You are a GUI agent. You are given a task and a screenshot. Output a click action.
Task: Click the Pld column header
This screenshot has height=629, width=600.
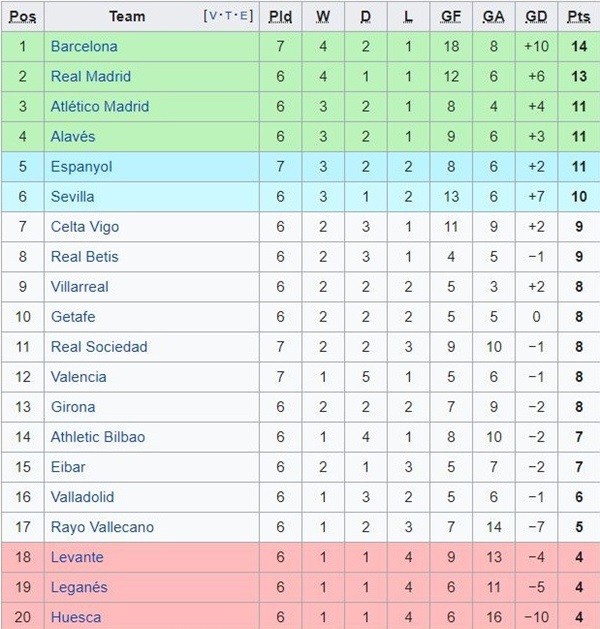coord(280,16)
